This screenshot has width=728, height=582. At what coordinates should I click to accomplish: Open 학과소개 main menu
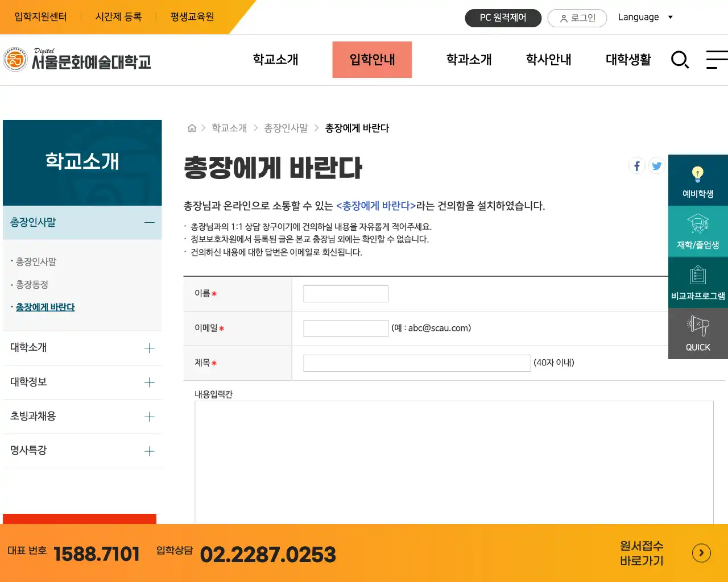click(x=469, y=60)
